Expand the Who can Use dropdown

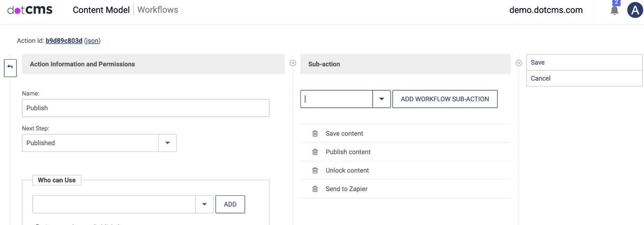pos(204,204)
